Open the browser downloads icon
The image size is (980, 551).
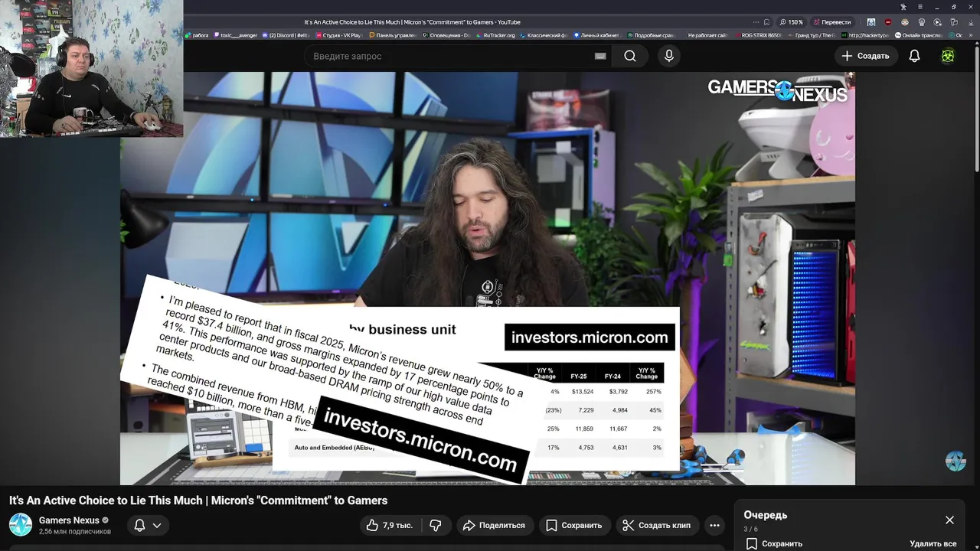971,22
